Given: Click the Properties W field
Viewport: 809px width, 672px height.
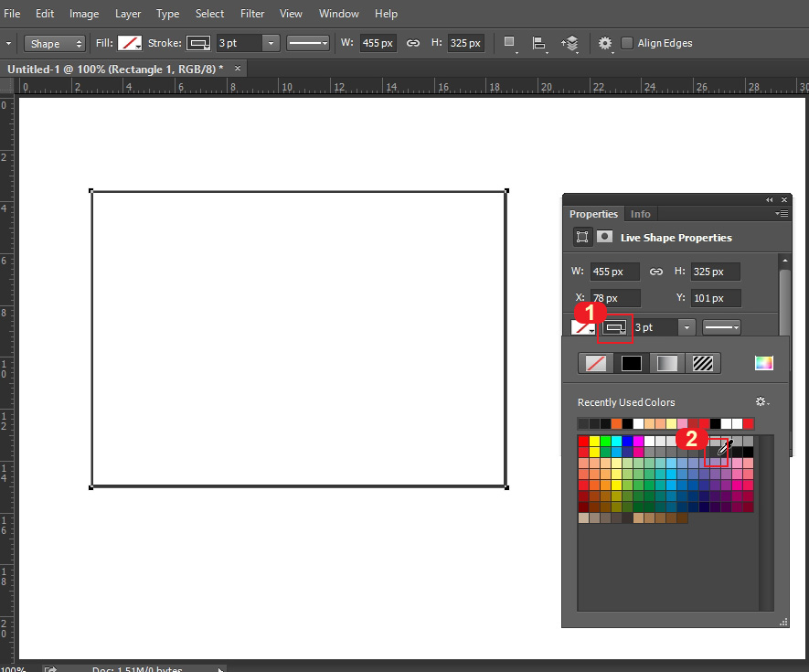Looking at the screenshot, I should [615, 272].
